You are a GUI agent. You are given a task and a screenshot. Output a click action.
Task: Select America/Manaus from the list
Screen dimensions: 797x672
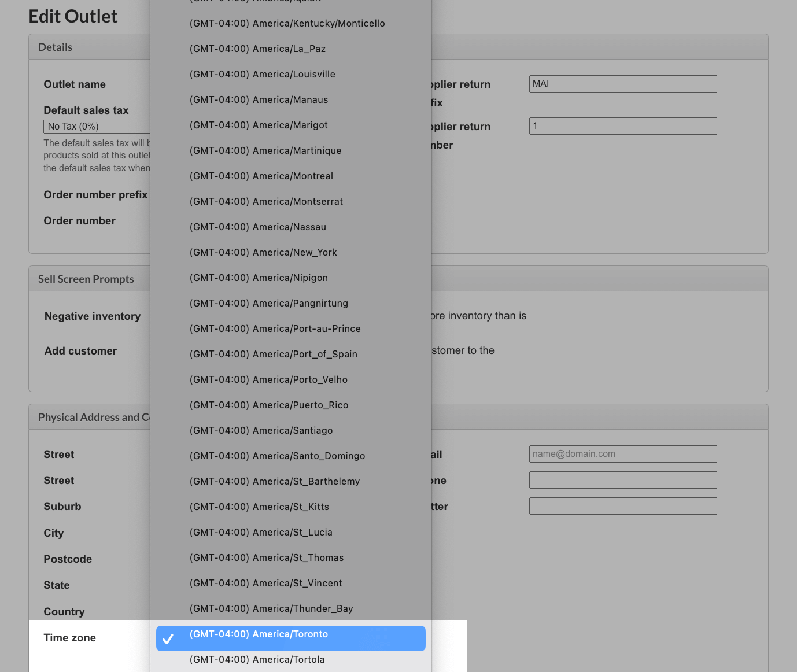click(259, 100)
